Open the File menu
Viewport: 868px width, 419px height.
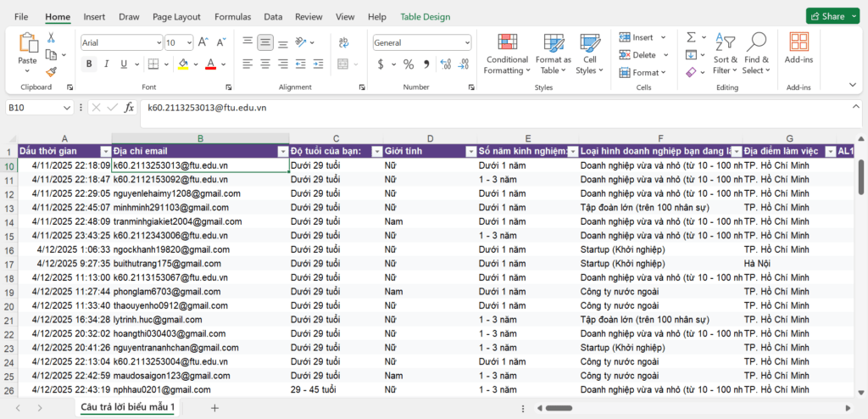(21, 17)
